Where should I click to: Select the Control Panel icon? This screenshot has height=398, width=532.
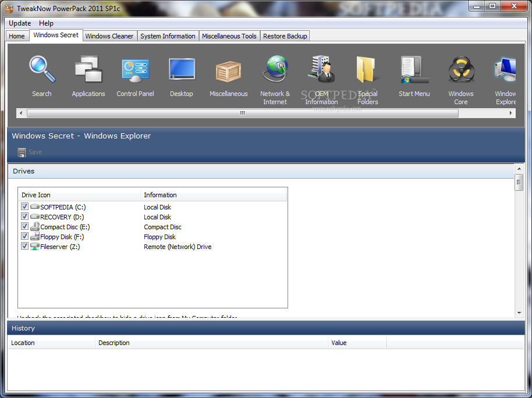135,70
